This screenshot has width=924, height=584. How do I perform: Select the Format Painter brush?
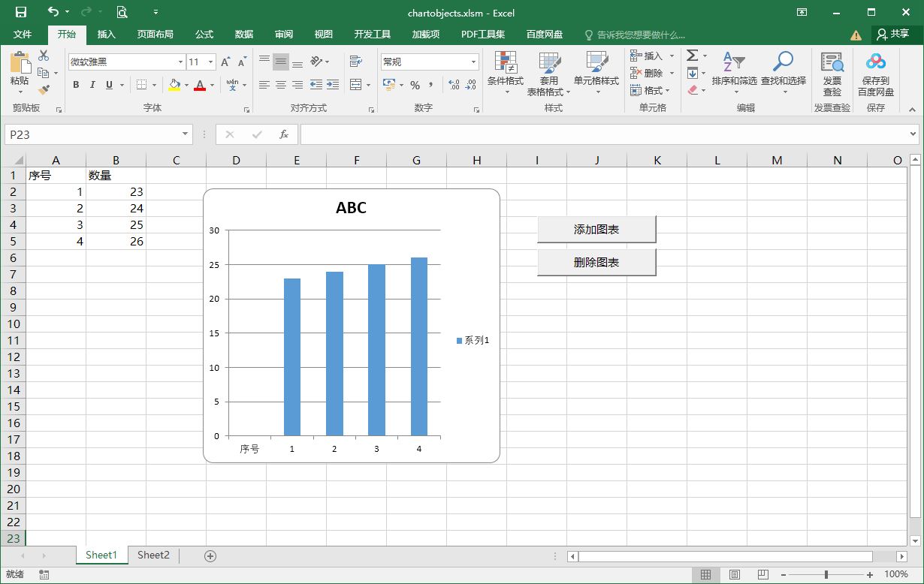pos(44,90)
